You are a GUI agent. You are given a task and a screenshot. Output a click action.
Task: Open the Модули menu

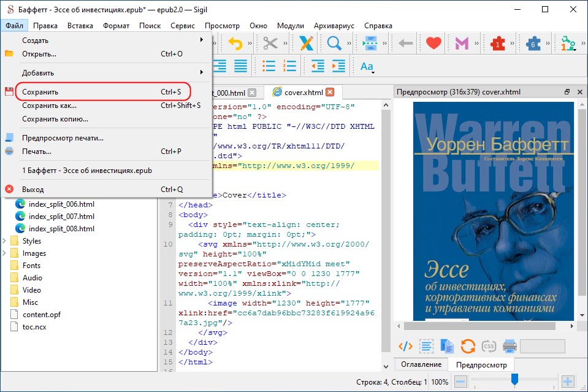pyautogui.click(x=290, y=26)
